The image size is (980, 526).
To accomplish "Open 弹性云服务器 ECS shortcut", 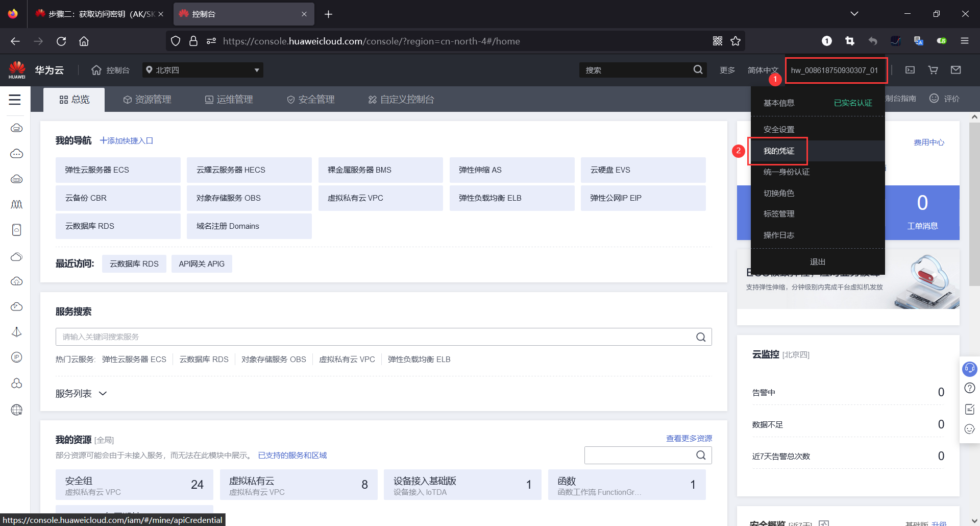I will 118,170.
